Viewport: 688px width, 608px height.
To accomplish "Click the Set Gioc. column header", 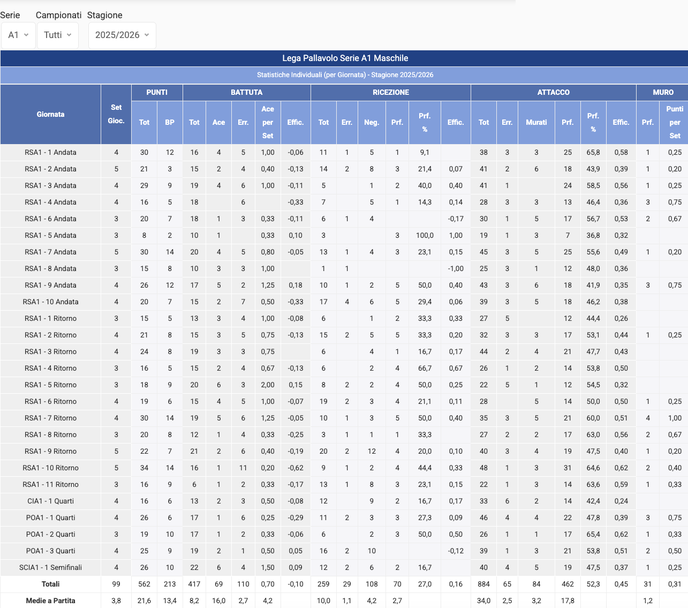I will pos(116,114).
